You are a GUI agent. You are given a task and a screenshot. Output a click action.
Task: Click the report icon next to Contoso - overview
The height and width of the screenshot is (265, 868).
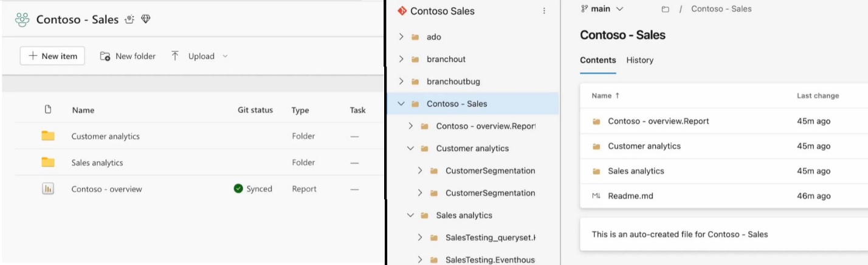pos(48,188)
